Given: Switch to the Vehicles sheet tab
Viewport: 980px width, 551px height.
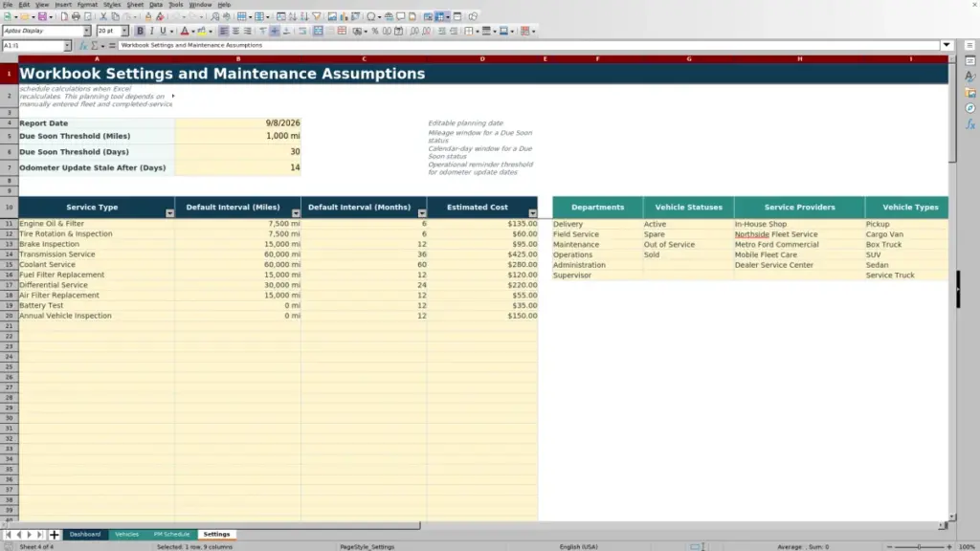Looking at the screenshot, I should point(127,535).
